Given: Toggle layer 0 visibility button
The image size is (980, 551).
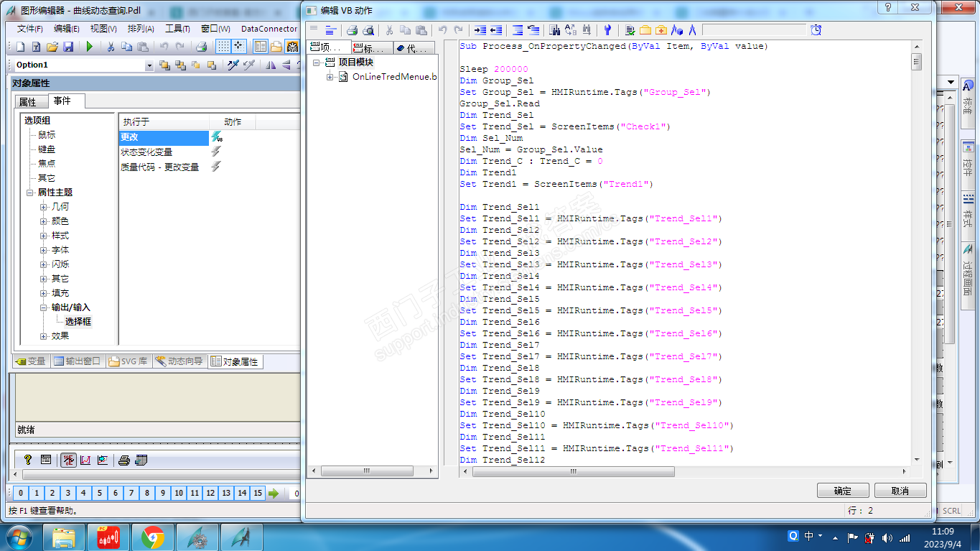Looking at the screenshot, I should [21, 494].
